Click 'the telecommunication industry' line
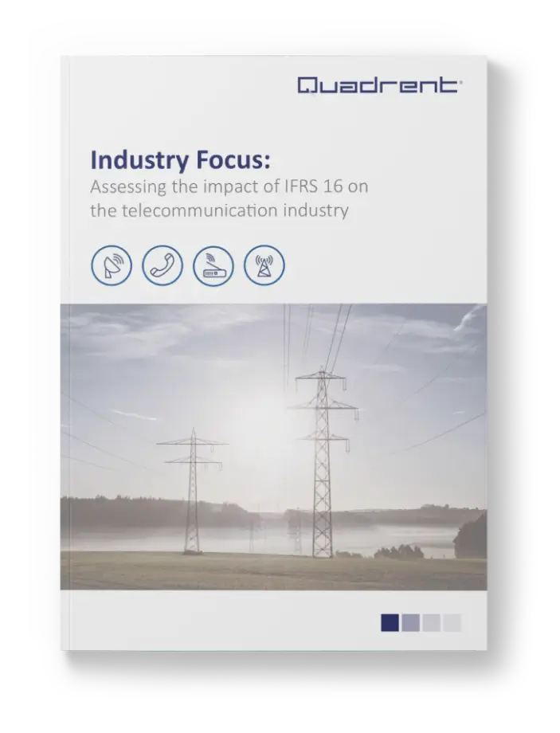Image resolution: width=560 pixels, height=733 pixels. 219,211
